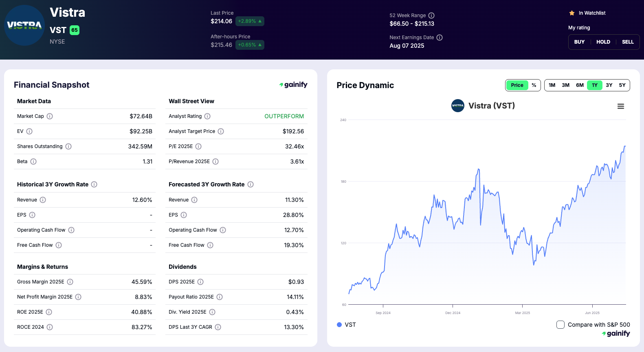
Task: Open the Div. Yield 2025E info icon
Action: coord(212,312)
